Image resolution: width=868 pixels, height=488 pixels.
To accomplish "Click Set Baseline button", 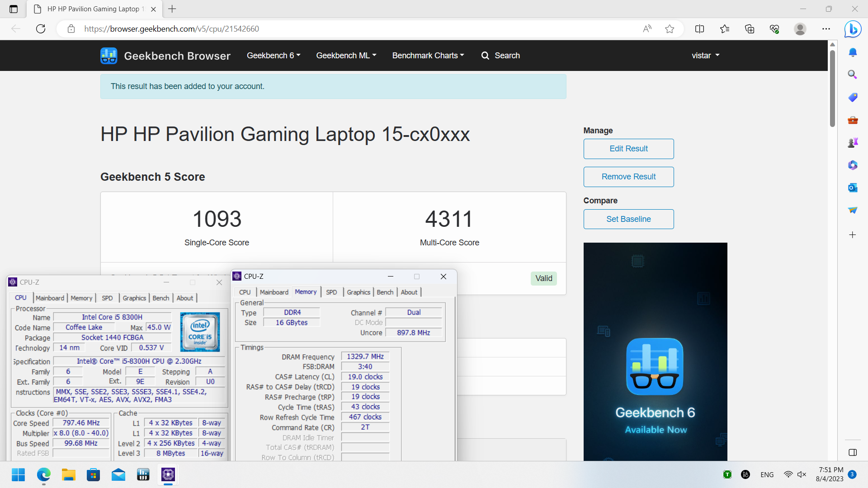I will click(x=628, y=219).
